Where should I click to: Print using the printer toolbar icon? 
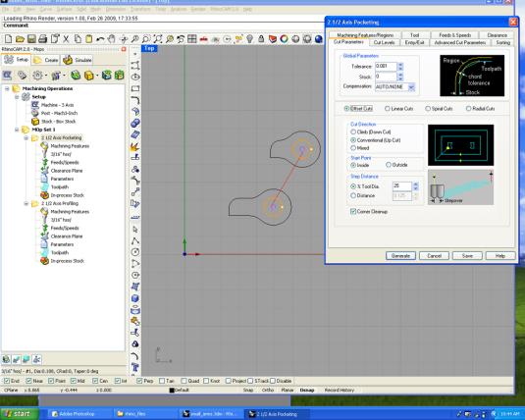tap(43, 39)
